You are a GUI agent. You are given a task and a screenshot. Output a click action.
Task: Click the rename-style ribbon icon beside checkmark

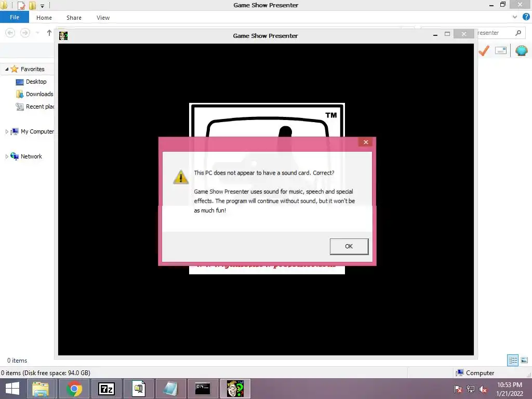501,51
